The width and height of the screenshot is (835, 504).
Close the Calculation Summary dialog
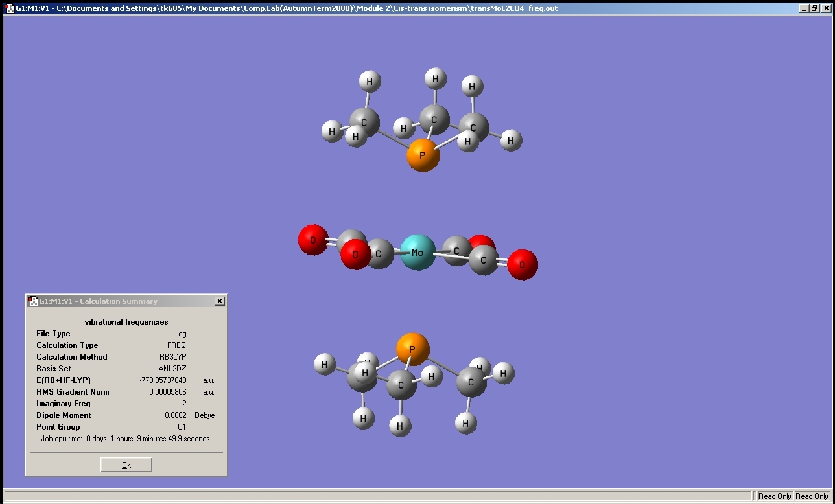coord(220,301)
